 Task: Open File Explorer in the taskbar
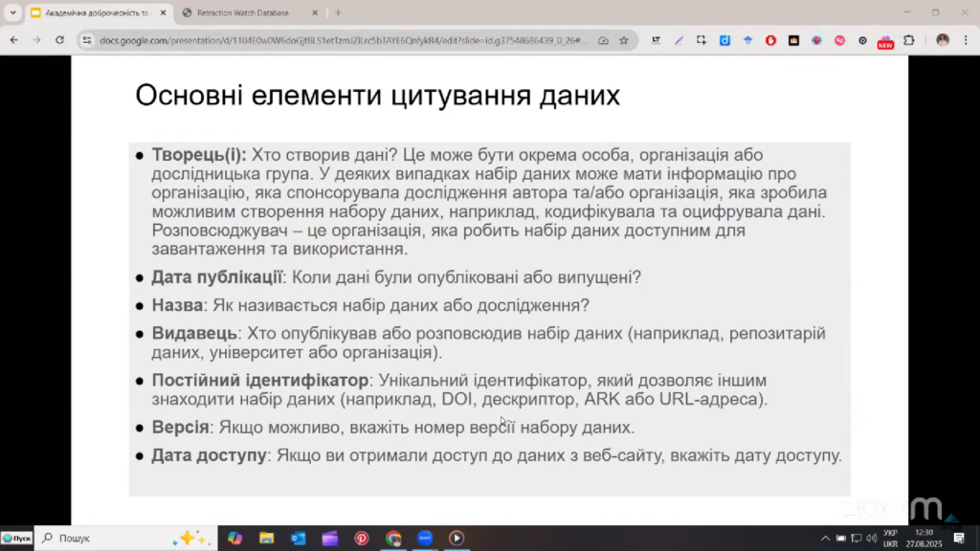[x=266, y=539]
